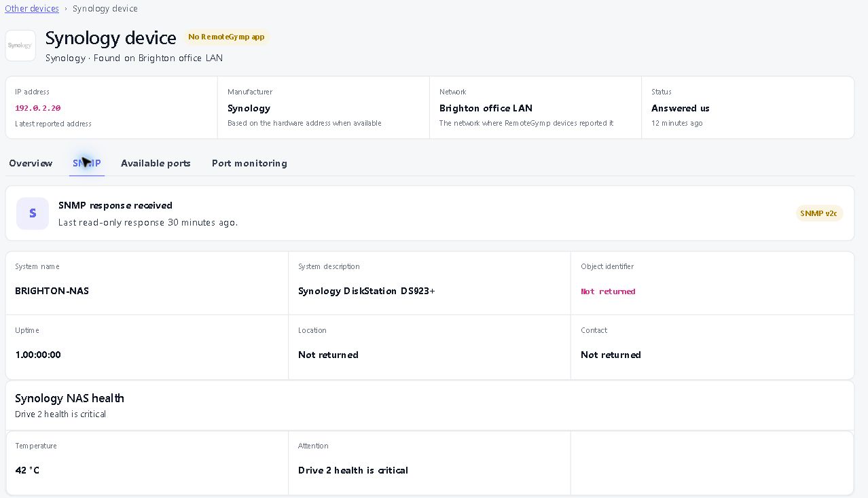The width and height of the screenshot is (868, 498).
Task: Click the Latest reported address caption
Action: 53,123
